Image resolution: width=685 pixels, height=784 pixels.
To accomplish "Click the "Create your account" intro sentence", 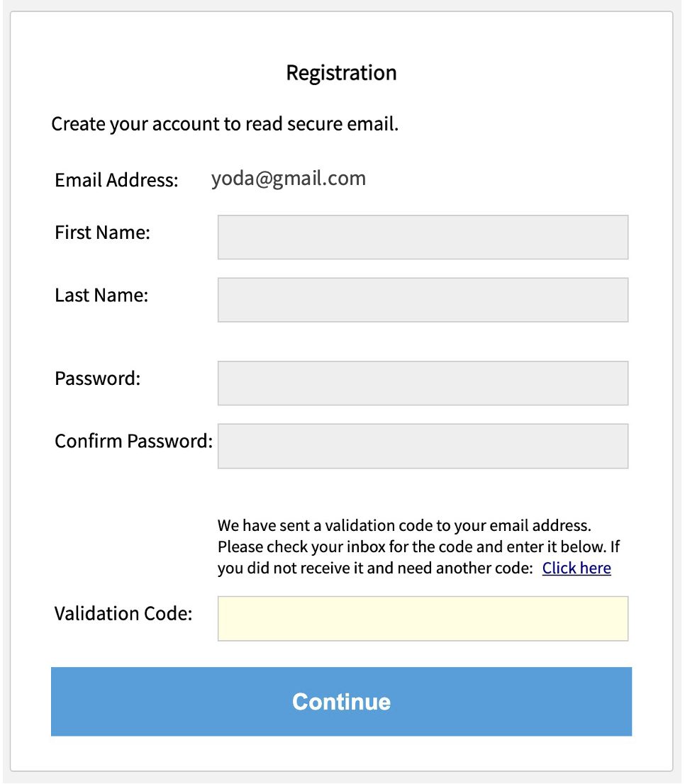I will coord(225,125).
